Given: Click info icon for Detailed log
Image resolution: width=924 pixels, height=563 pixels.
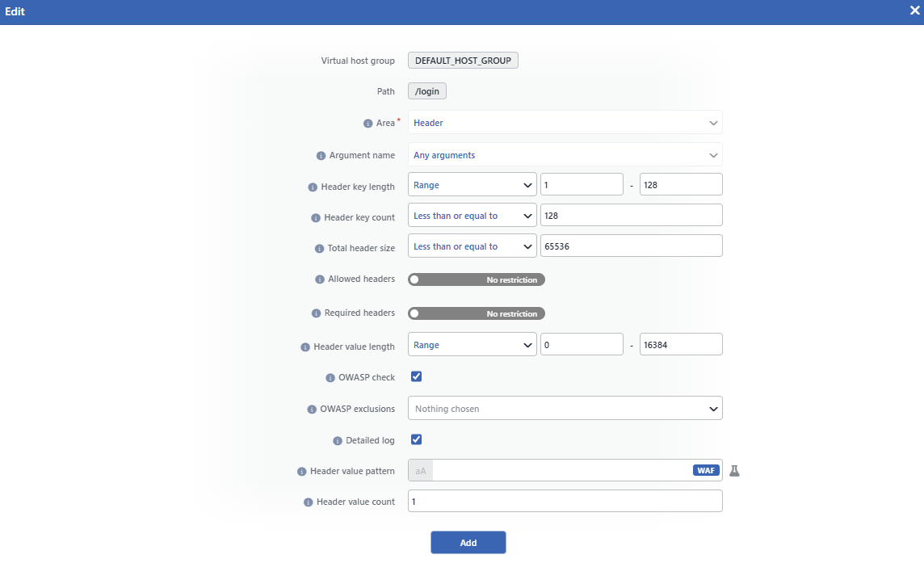Looking at the screenshot, I should [337, 440].
